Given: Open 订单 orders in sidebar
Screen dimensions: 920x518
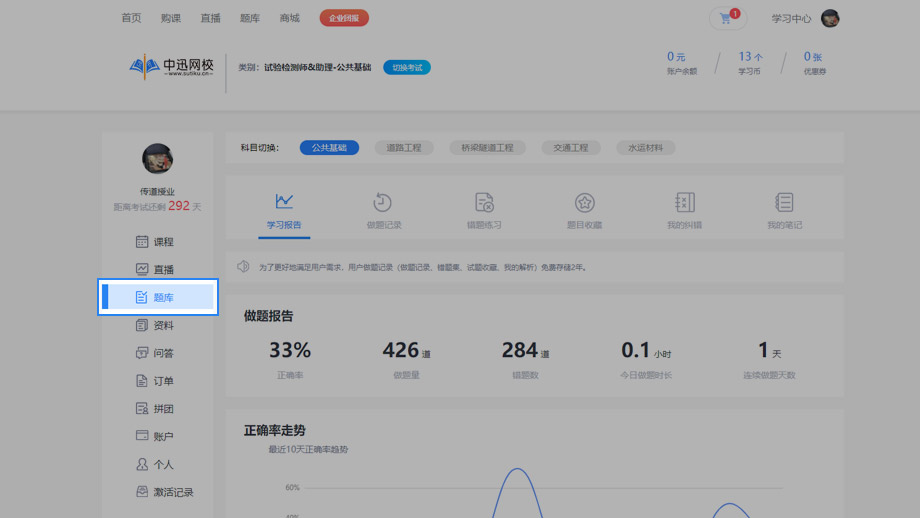Looking at the screenshot, I should click(x=155, y=381).
